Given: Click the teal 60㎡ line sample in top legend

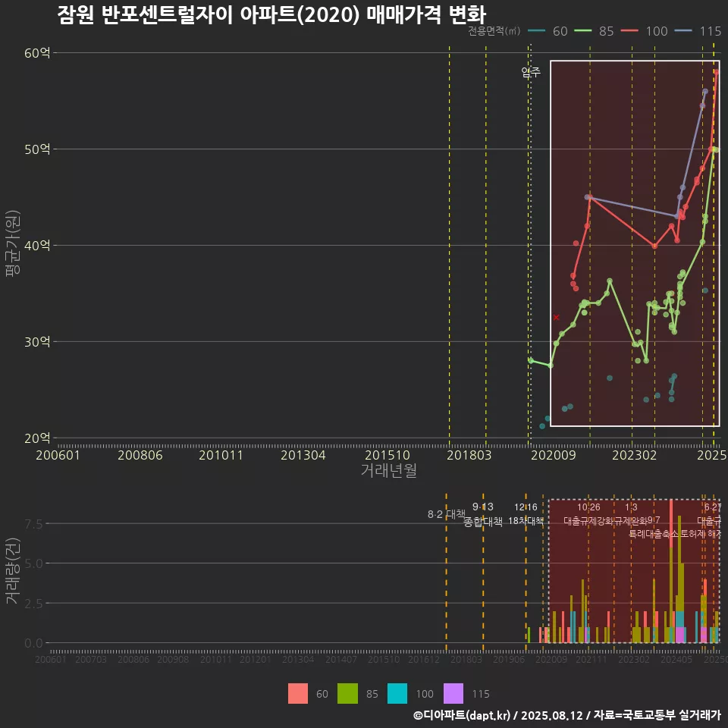Looking at the screenshot, I should click(x=537, y=31).
